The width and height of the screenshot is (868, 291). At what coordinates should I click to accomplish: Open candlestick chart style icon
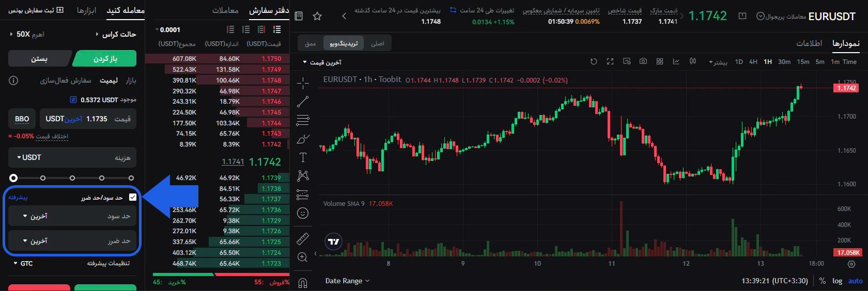point(692,61)
